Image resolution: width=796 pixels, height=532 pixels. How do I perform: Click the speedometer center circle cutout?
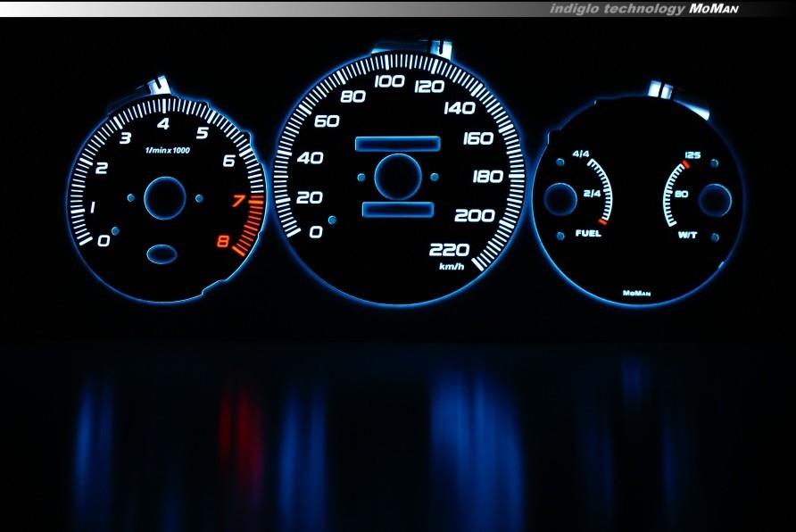coord(397,176)
